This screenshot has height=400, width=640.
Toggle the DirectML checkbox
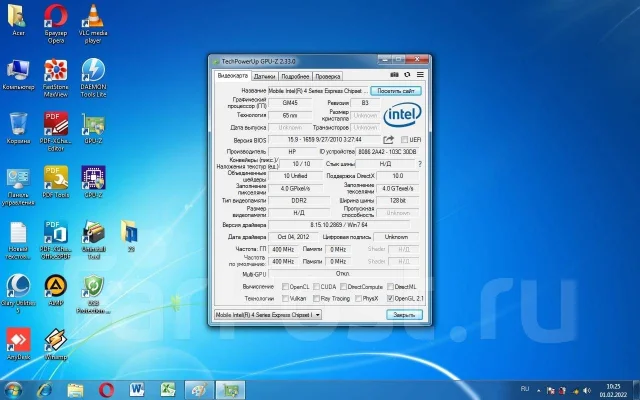pos(390,287)
